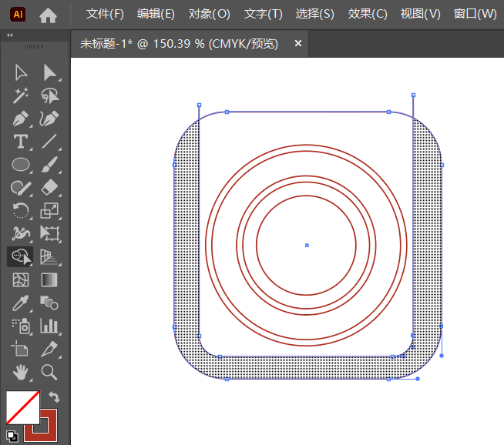
Task: Click the Fill swatch with red slash
Action: (23, 407)
